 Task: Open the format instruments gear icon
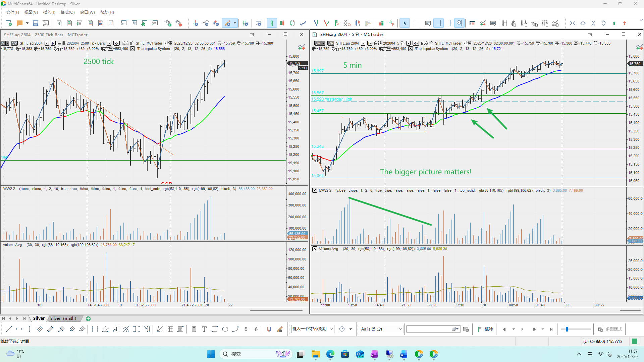(246, 23)
